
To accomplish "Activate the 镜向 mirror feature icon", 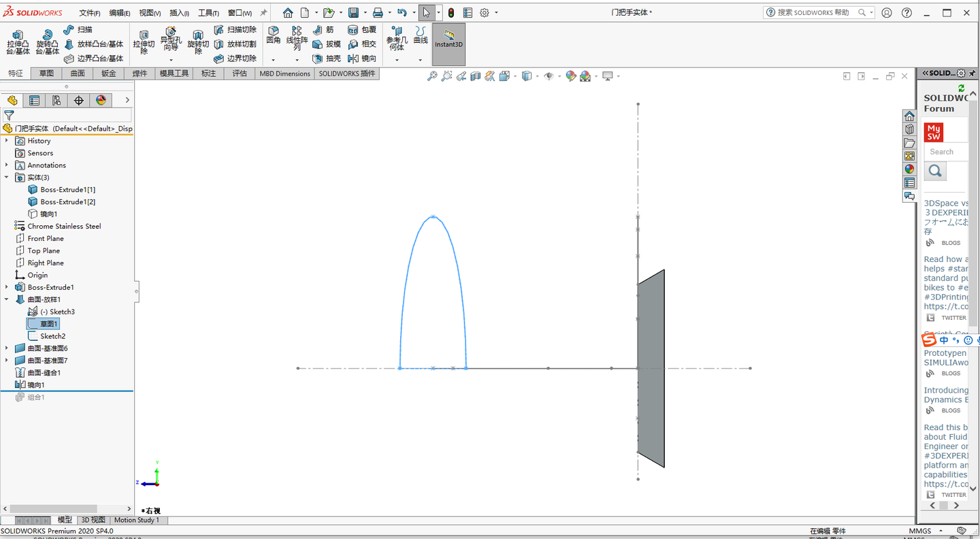I will pos(362,59).
